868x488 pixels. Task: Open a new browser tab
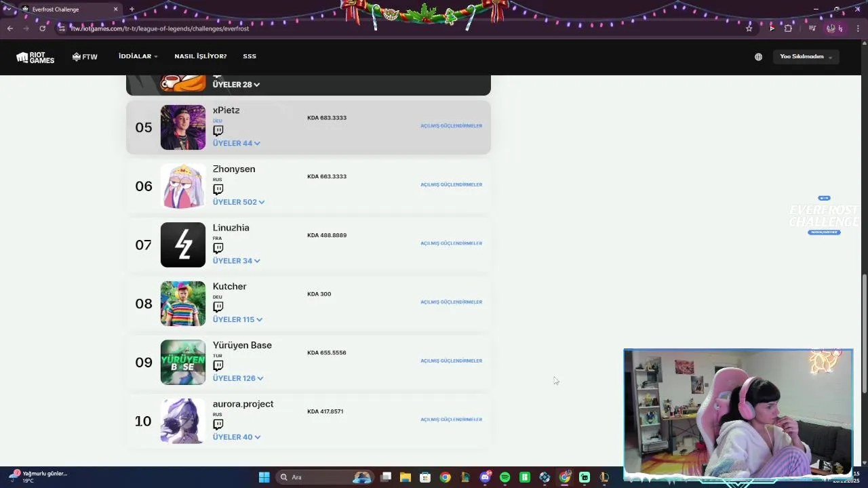coord(132,9)
